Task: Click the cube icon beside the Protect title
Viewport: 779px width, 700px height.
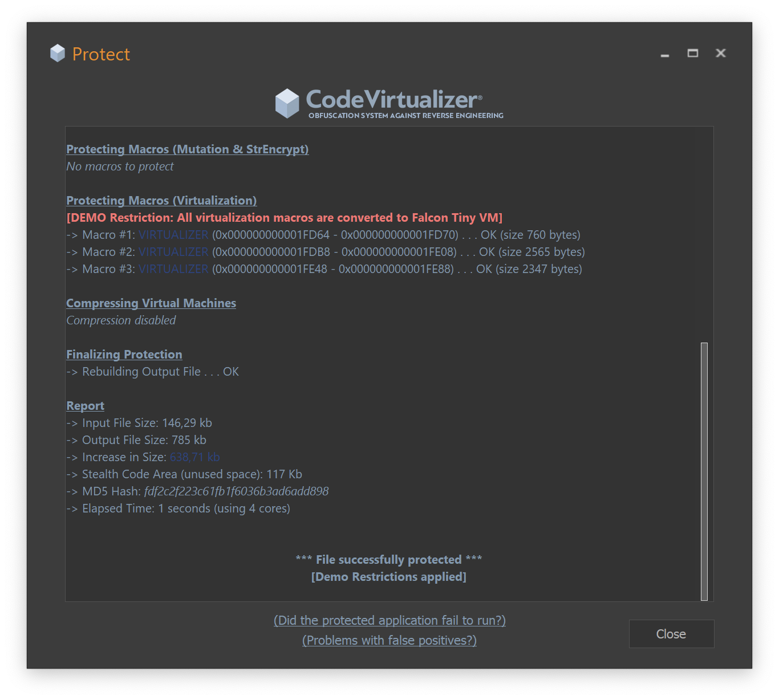Action: 58,54
